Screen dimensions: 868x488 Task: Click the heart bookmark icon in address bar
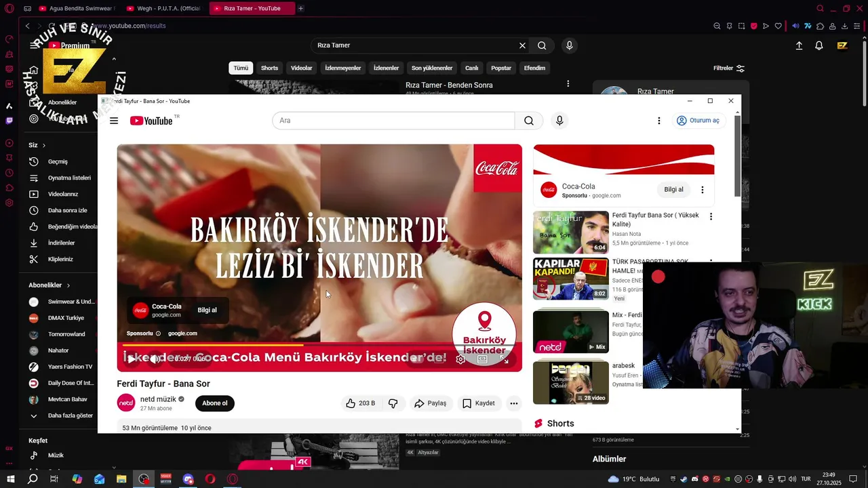pyautogui.click(x=778, y=26)
